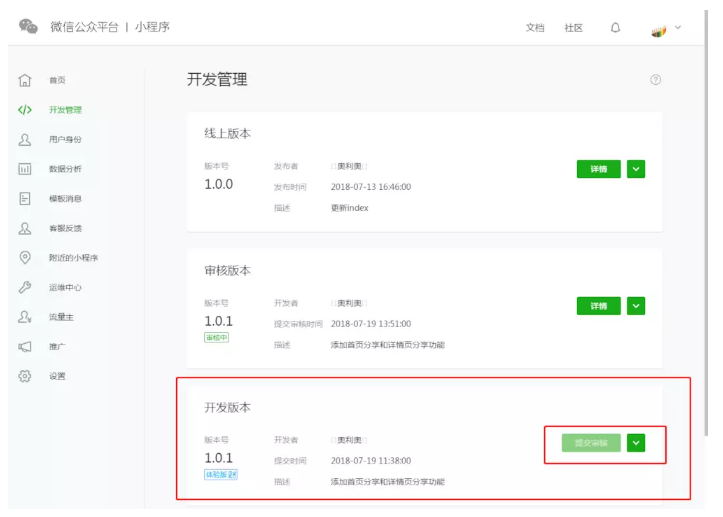Click 详情 button for 审核版本
Image resolution: width=723 pixels, height=517 pixels.
pos(598,306)
